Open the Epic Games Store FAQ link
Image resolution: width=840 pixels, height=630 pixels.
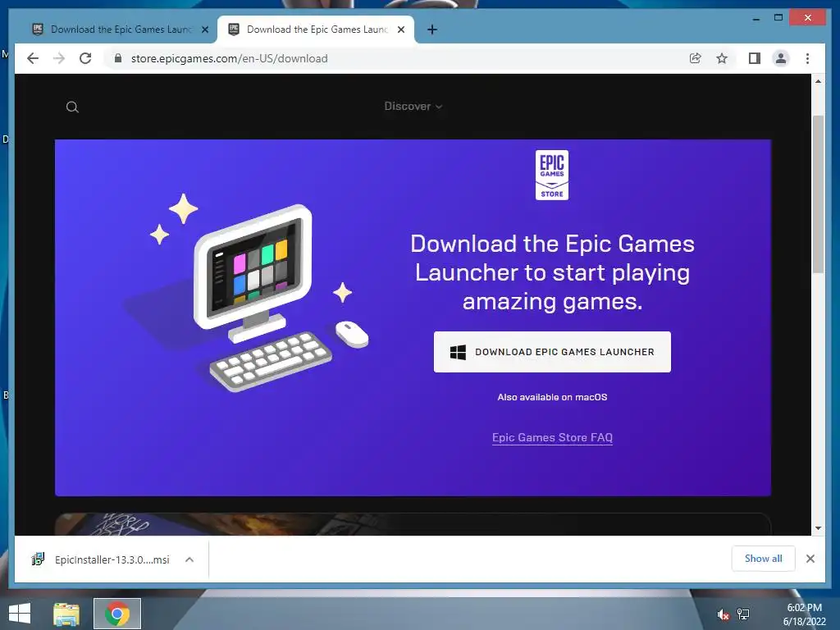[552, 438]
